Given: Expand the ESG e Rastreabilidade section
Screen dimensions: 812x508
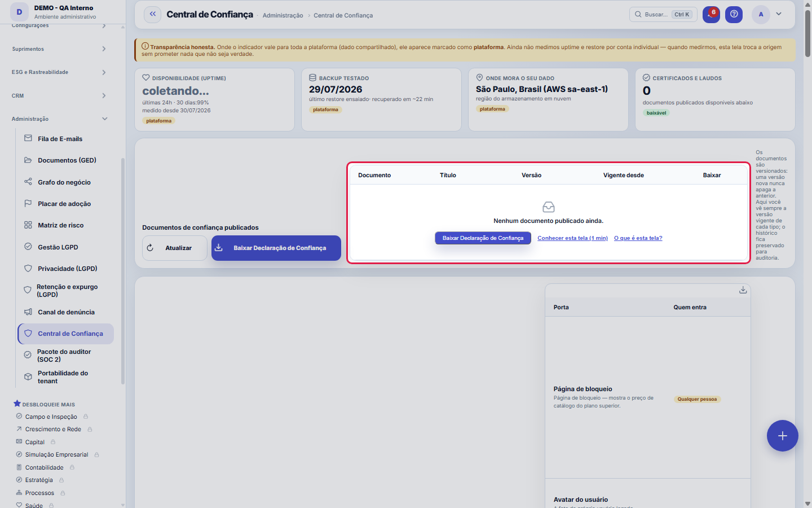Looking at the screenshot, I should (59, 72).
